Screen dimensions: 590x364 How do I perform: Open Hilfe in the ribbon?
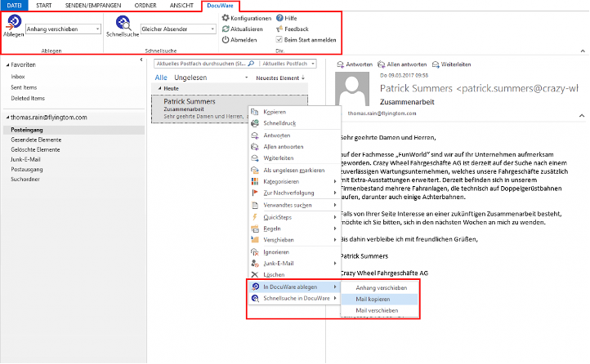click(279, 18)
